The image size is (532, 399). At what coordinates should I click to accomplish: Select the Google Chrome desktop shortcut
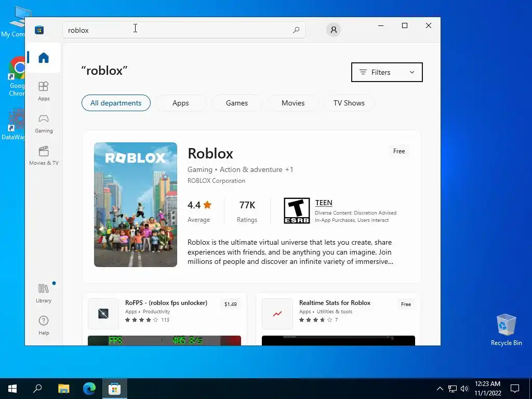(17, 77)
